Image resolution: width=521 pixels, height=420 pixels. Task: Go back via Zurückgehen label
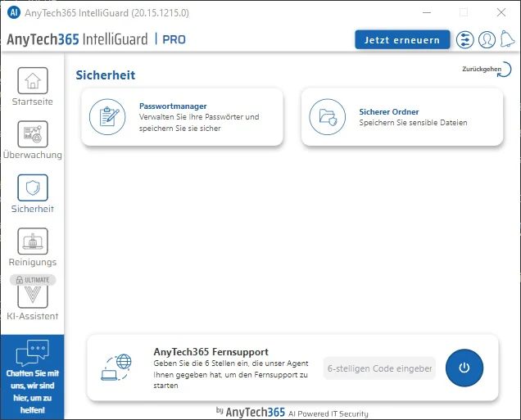[482, 69]
